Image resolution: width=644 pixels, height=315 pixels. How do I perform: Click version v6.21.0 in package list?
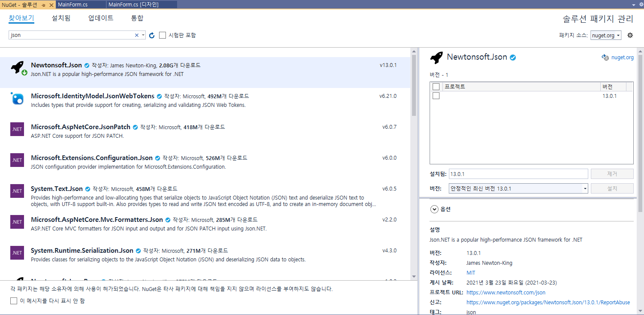[x=388, y=96]
